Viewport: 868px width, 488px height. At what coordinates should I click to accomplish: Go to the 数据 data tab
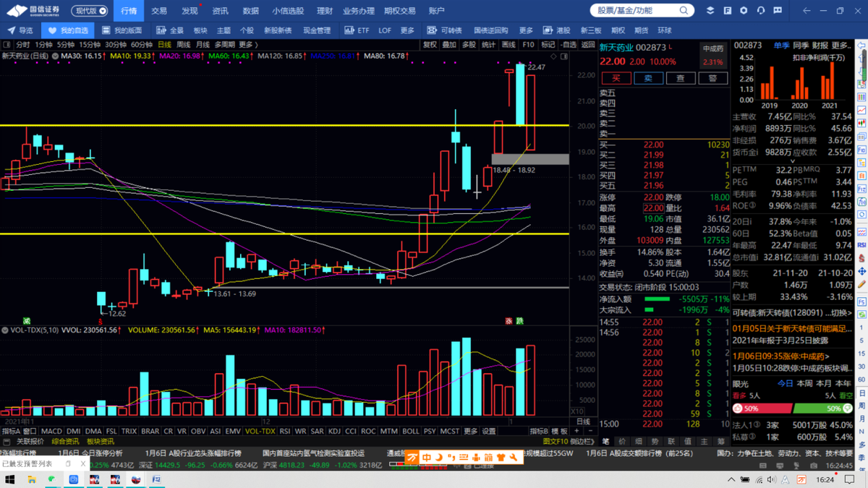250,11
